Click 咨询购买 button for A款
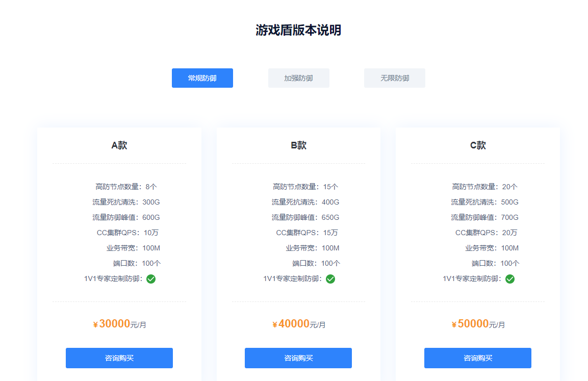The height and width of the screenshot is (381, 588). [119, 358]
